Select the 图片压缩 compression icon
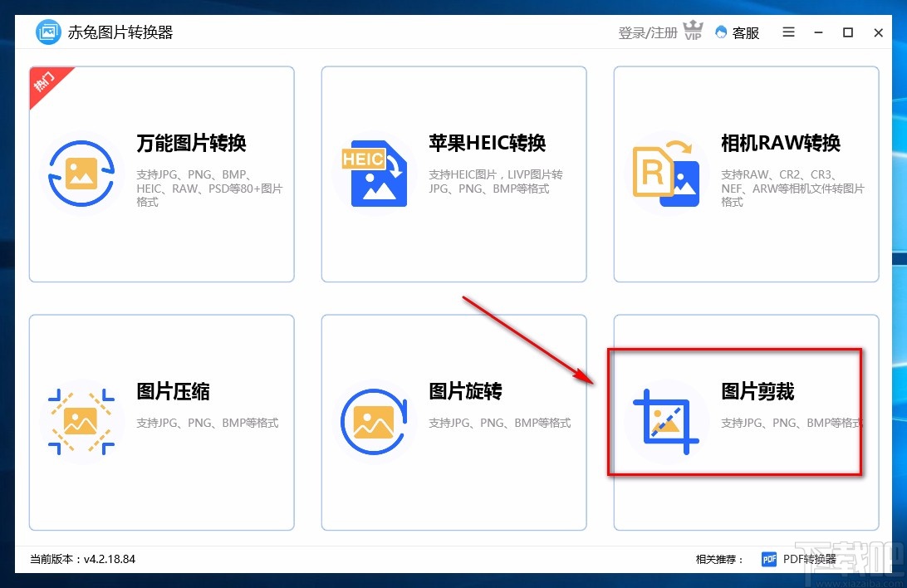This screenshot has width=907, height=588. [x=82, y=422]
